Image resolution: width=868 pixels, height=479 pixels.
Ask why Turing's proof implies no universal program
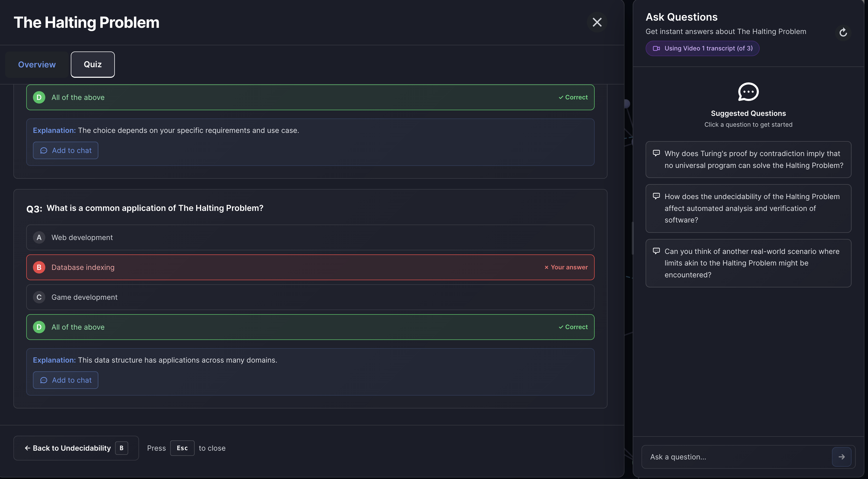(x=748, y=159)
